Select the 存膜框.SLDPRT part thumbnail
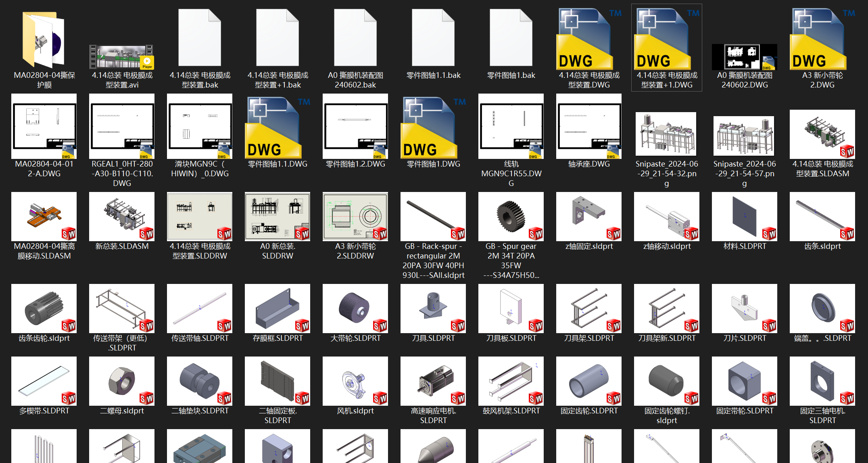This screenshot has height=463, width=868. 278,309
